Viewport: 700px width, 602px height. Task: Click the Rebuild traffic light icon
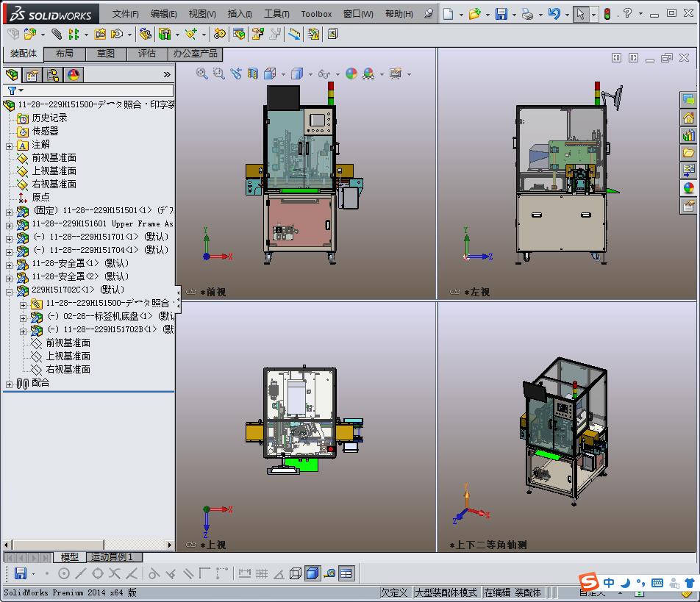pyautogui.click(x=607, y=14)
